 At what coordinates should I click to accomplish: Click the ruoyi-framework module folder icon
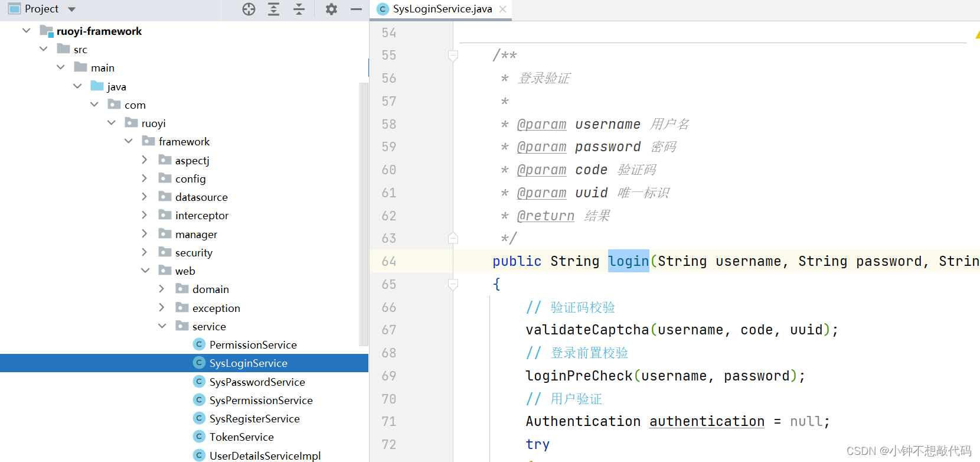tap(47, 31)
